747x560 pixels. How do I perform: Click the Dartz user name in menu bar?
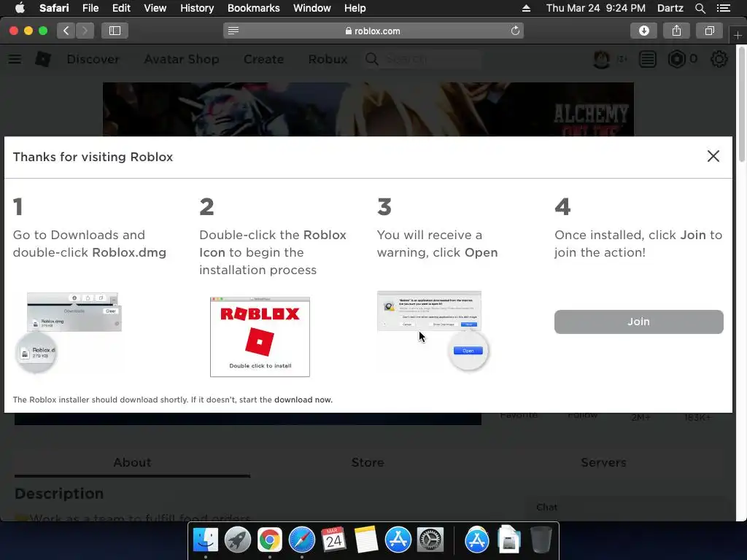[670, 8]
